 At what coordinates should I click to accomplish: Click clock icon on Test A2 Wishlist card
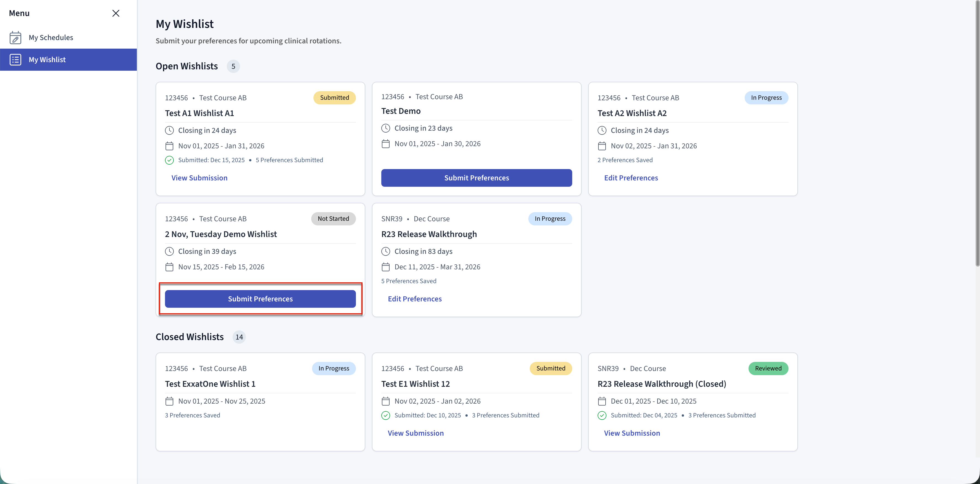pyautogui.click(x=602, y=131)
